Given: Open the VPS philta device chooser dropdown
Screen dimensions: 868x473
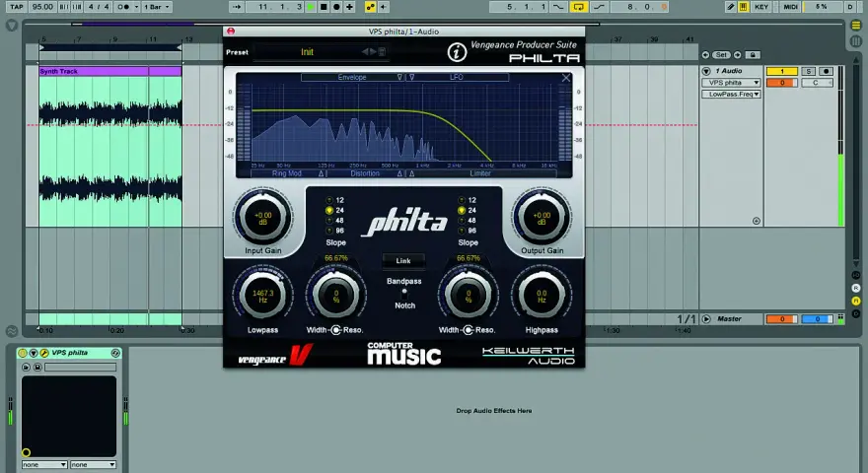Looking at the screenshot, I should pyautogui.click(x=731, y=83).
